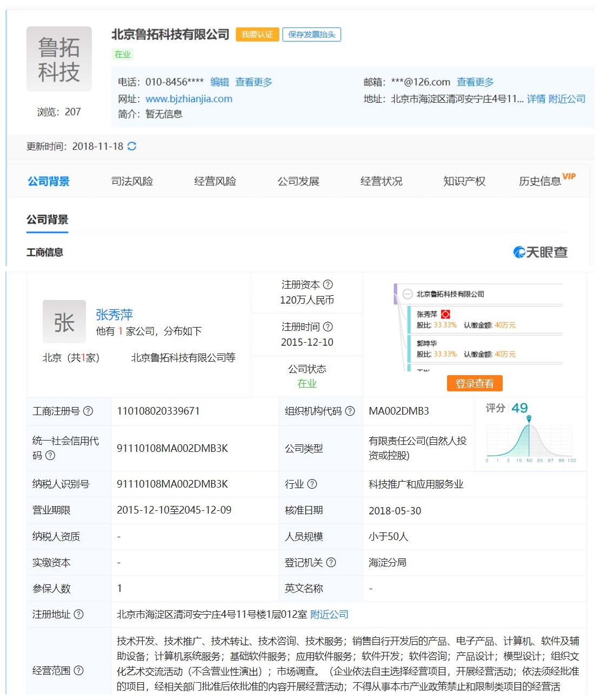Click the score marker on rating chart
The height and width of the screenshot is (700, 600).
click(x=529, y=418)
